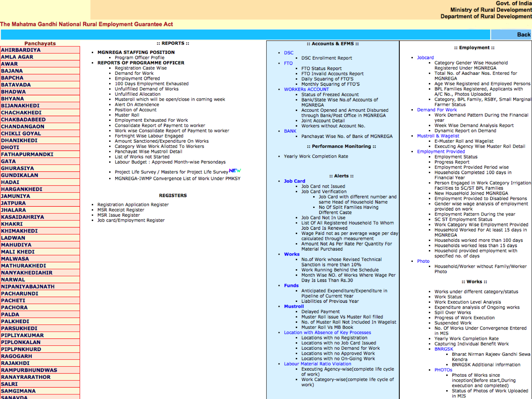Viewport: 532px width, 399px height.
Task: Select BAJANA from the Panchayats list
Action: point(12,71)
